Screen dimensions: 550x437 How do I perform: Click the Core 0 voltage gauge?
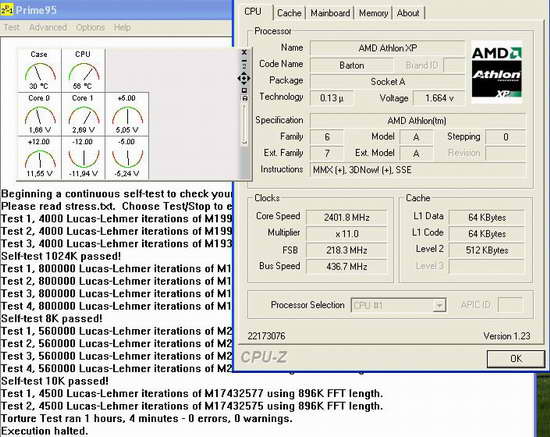click(x=39, y=114)
